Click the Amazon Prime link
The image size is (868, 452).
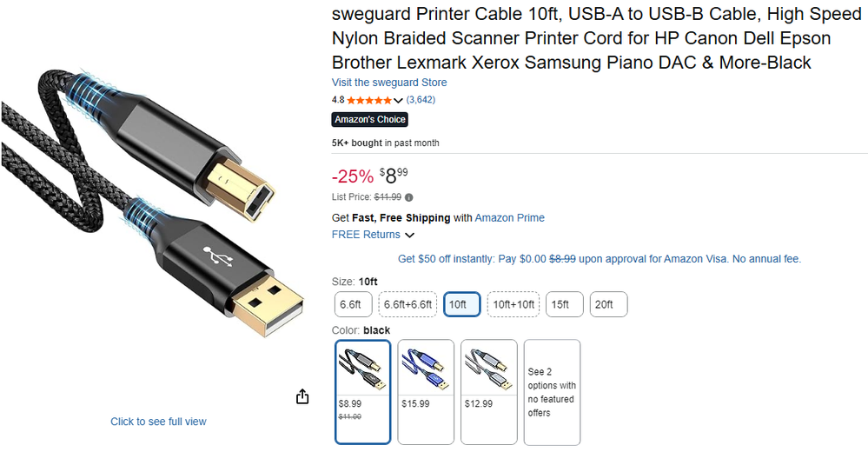coord(509,218)
